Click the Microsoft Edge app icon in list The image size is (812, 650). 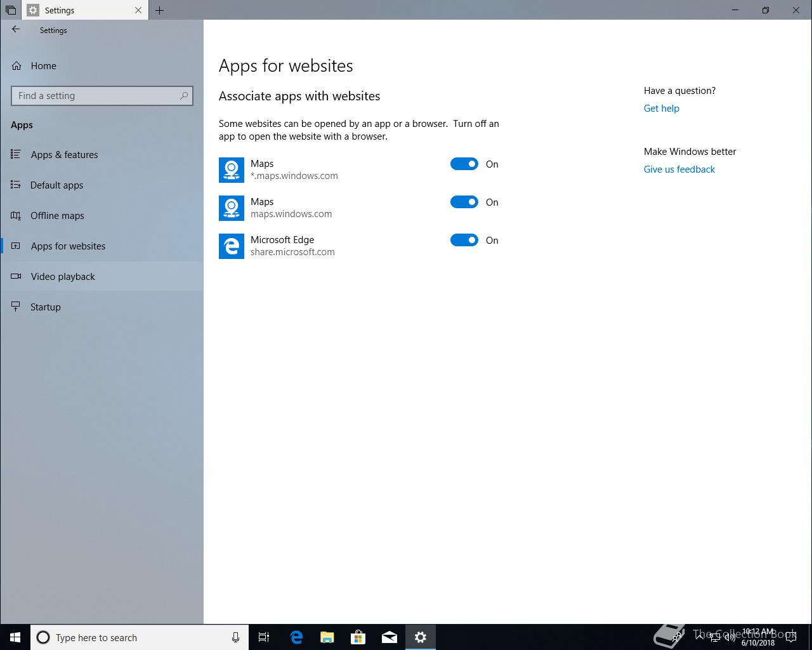pos(232,246)
